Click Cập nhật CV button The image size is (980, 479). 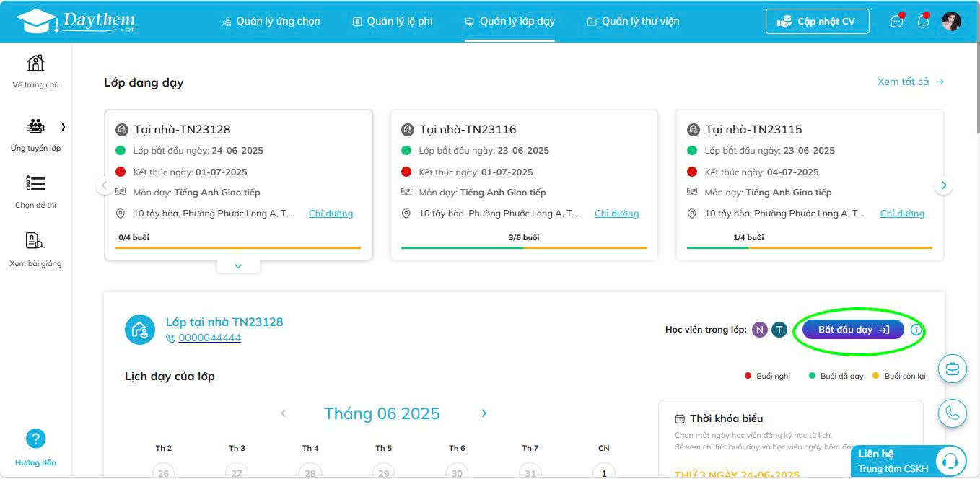(x=817, y=22)
